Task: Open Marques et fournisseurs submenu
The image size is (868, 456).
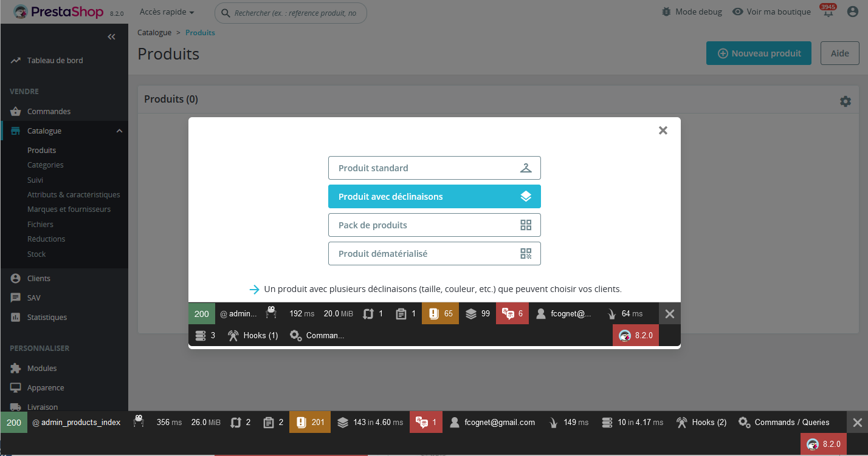Action: [69, 209]
